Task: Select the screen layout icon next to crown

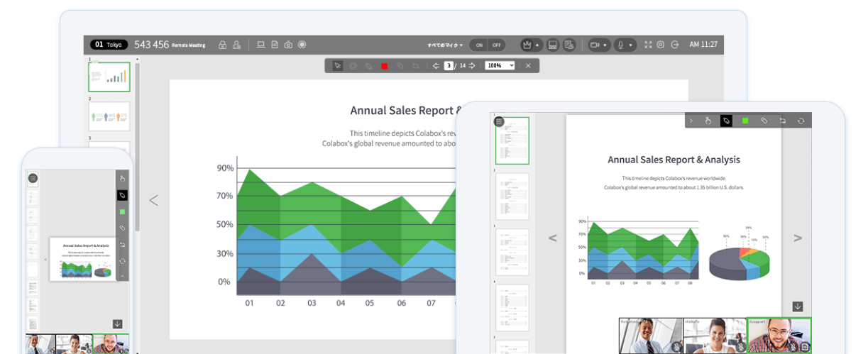Action: click(x=553, y=45)
